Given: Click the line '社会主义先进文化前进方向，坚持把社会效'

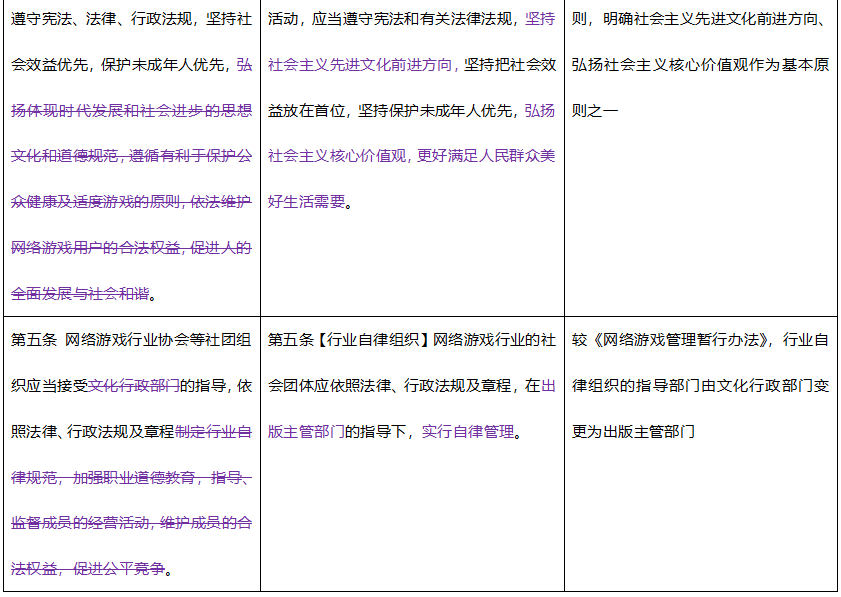Looking at the screenshot, I should [x=411, y=65].
